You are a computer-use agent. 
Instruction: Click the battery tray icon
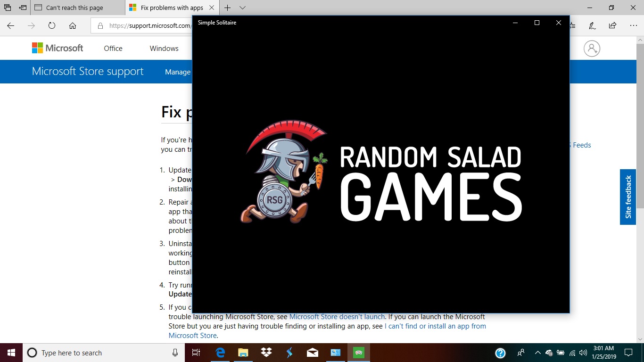561,353
